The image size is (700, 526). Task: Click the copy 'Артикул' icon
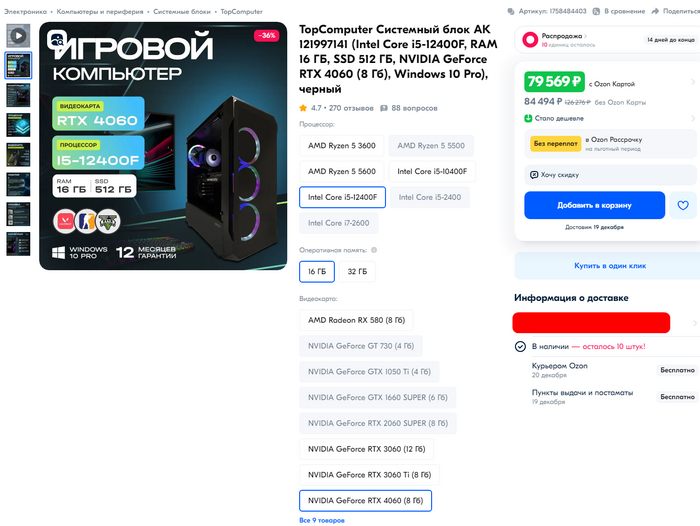(510, 12)
